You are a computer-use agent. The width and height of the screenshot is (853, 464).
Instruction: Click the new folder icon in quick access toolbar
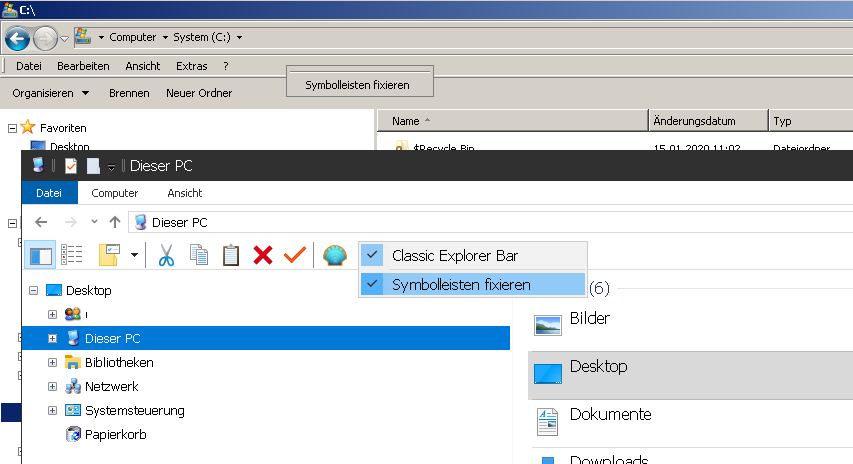(x=93, y=166)
